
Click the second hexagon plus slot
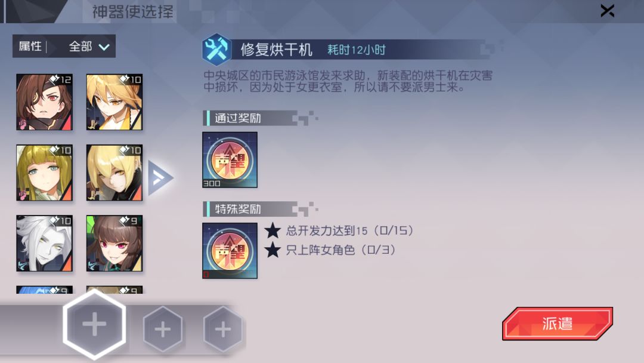point(163,329)
